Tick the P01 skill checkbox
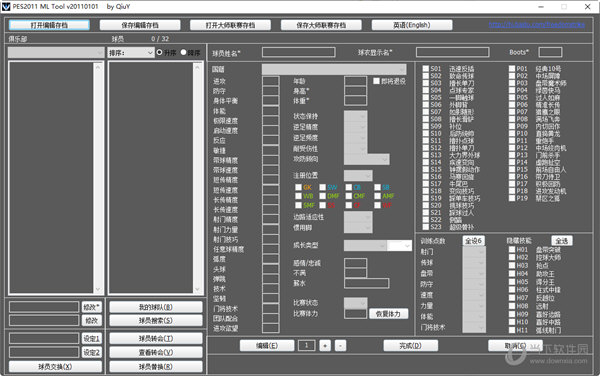The width and height of the screenshot is (600, 376). click(x=512, y=68)
